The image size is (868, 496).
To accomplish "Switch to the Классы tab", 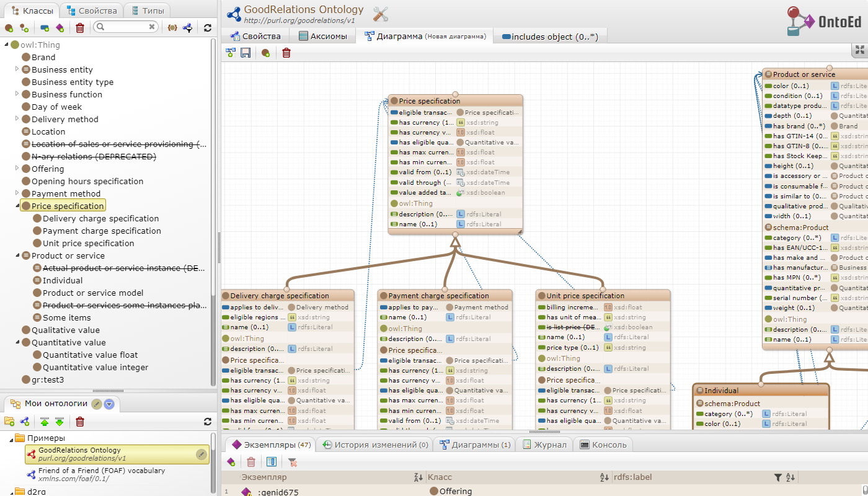I will 32,11.
